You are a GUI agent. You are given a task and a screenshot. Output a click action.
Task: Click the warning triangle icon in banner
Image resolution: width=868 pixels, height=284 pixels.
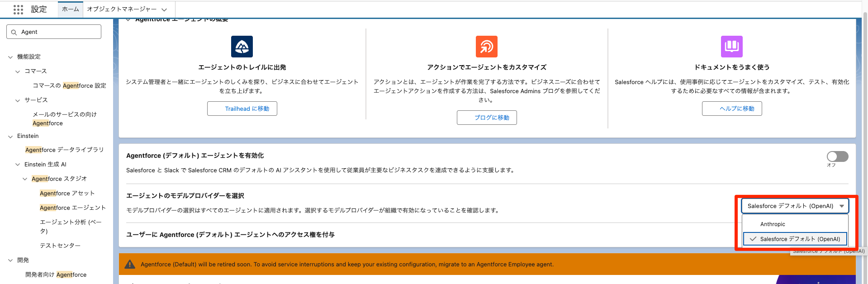130,265
